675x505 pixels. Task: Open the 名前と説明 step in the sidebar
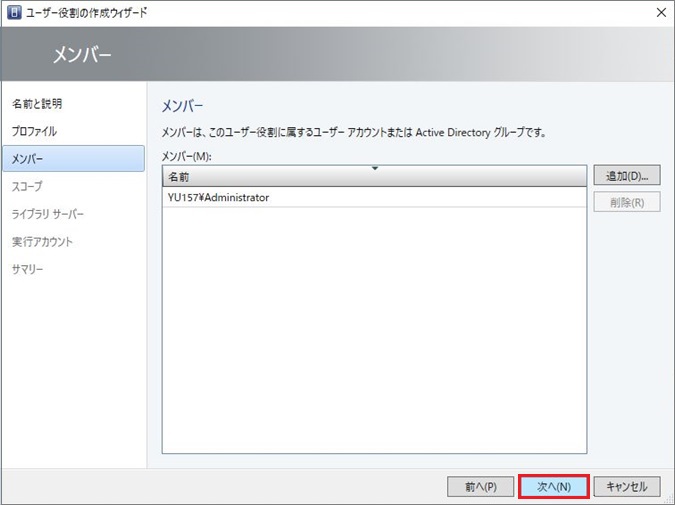pyautogui.click(x=44, y=104)
